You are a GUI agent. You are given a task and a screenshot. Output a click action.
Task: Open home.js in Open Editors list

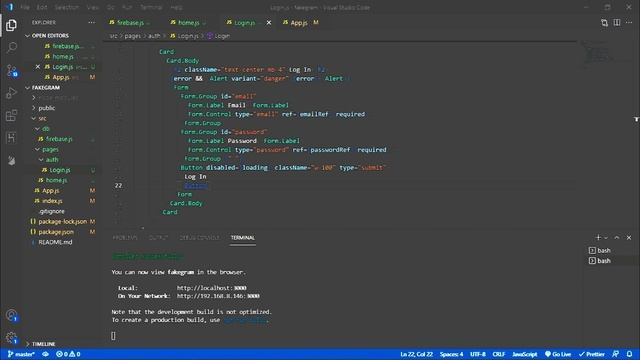[62, 56]
